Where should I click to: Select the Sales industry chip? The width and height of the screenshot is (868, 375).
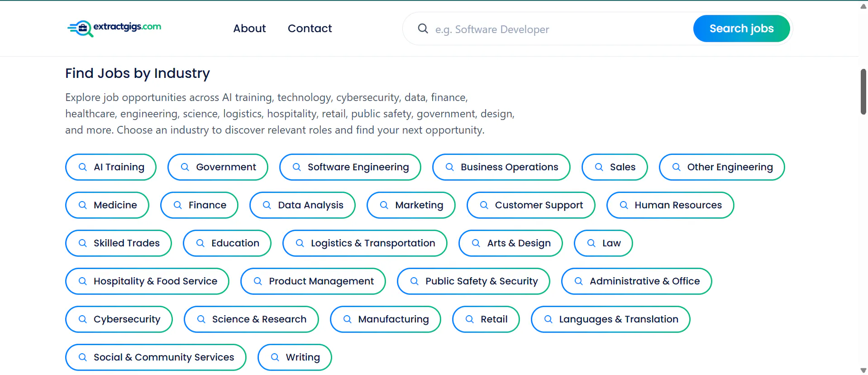pos(615,167)
